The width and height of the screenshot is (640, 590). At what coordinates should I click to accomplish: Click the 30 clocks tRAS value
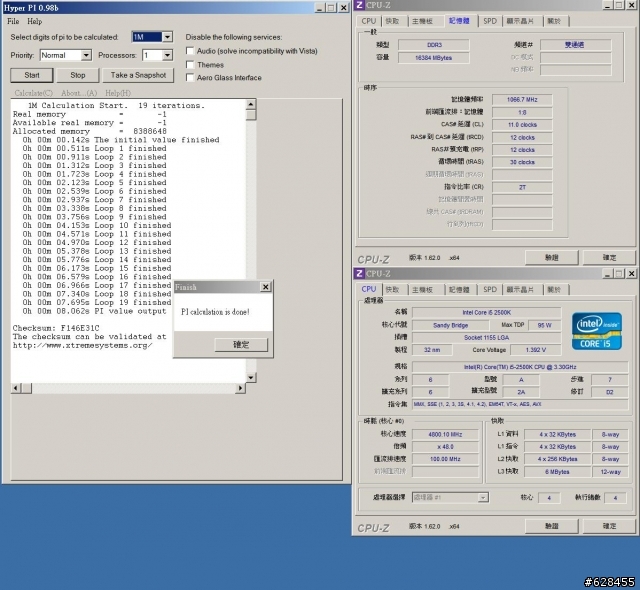[522, 162]
